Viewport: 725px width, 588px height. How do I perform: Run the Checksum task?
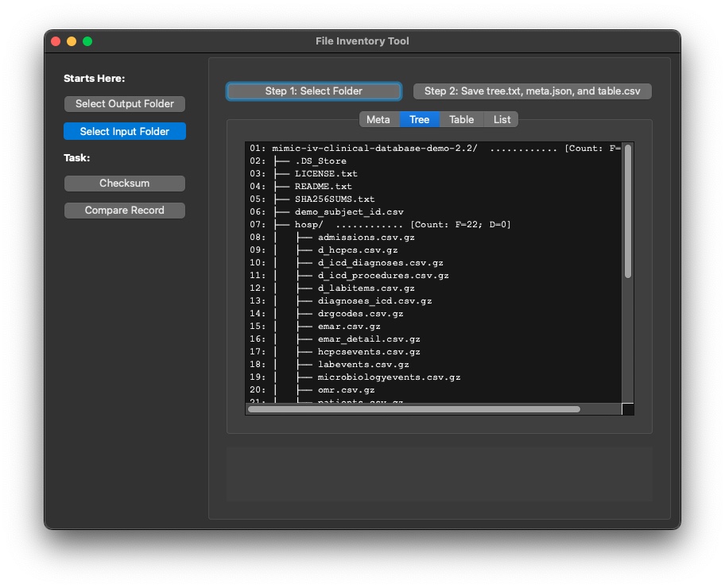click(124, 183)
